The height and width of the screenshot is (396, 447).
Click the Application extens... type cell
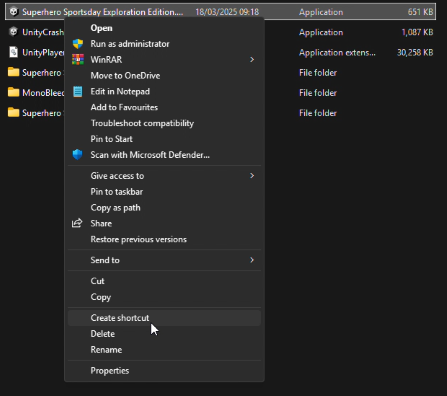click(337, 52)
